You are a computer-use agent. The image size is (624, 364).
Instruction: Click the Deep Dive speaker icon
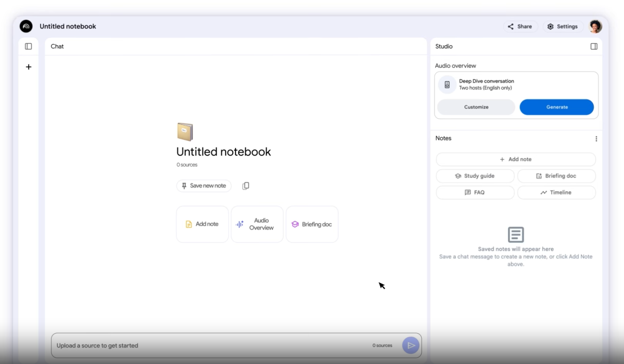click(447, 84)
